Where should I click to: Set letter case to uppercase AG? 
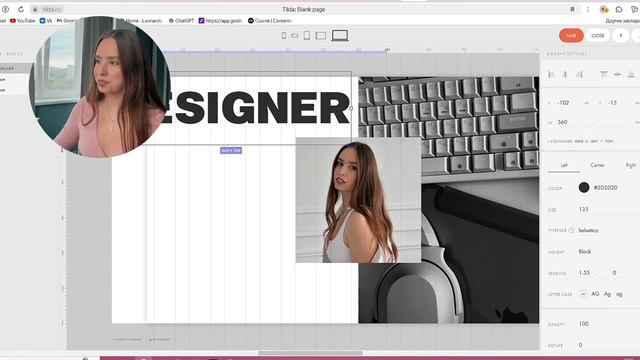595,294
